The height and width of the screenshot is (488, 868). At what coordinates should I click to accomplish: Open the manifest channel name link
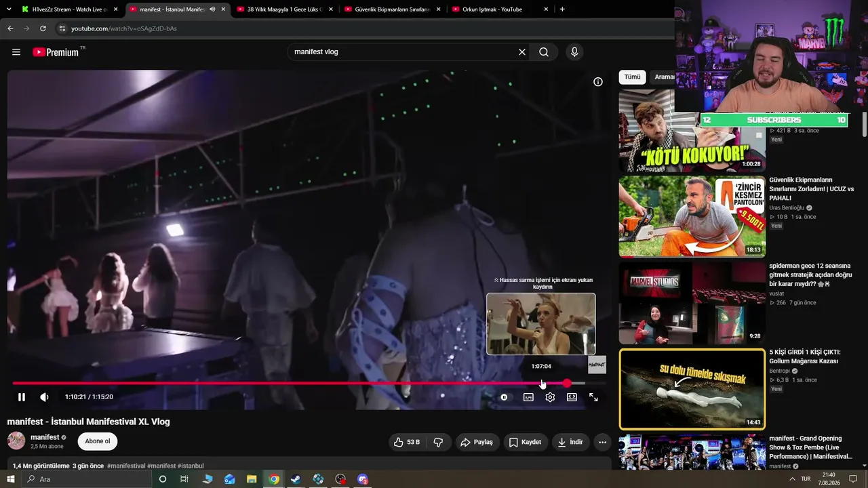(x=45, y=437)
